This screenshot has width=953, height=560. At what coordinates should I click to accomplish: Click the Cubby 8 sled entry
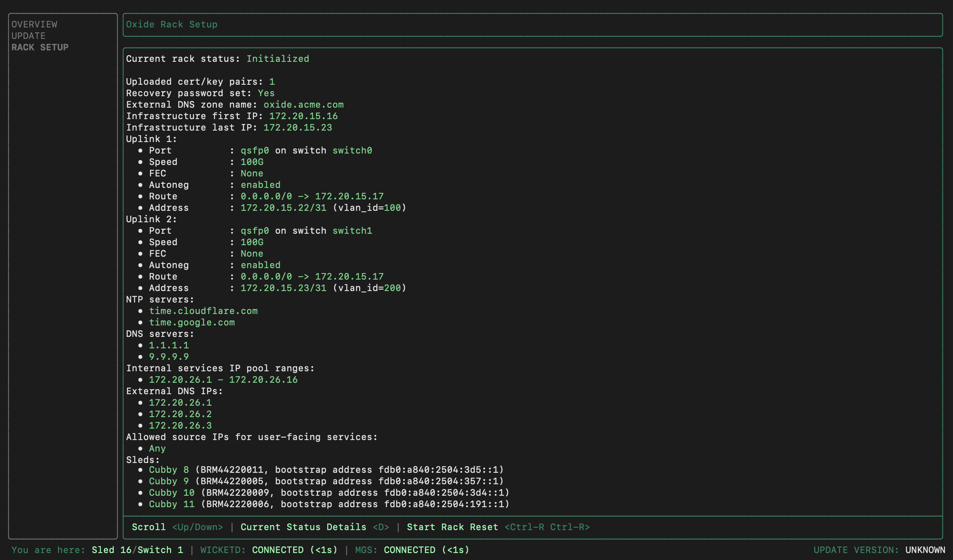pos(169,470)
